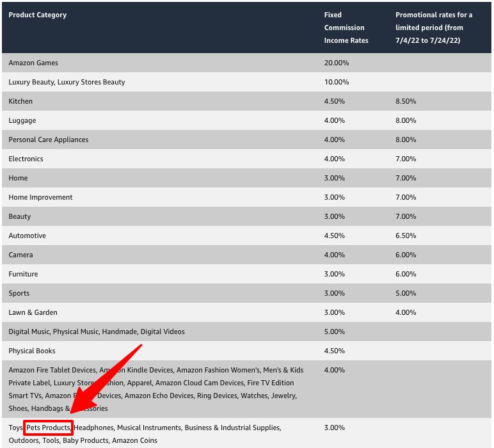Click the Fixed Commission Income Rates header
Viewport: 494px width, 448px height.
click(346, 28)
